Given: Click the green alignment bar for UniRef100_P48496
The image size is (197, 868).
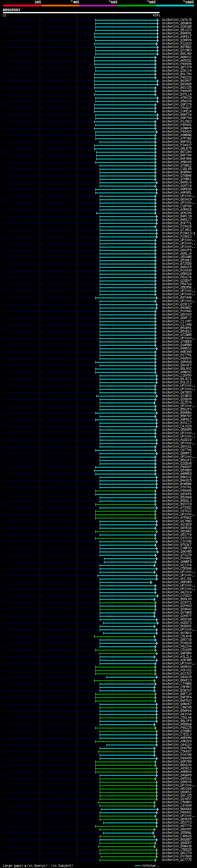Looking at the screenshot, I should coord(126,491).
